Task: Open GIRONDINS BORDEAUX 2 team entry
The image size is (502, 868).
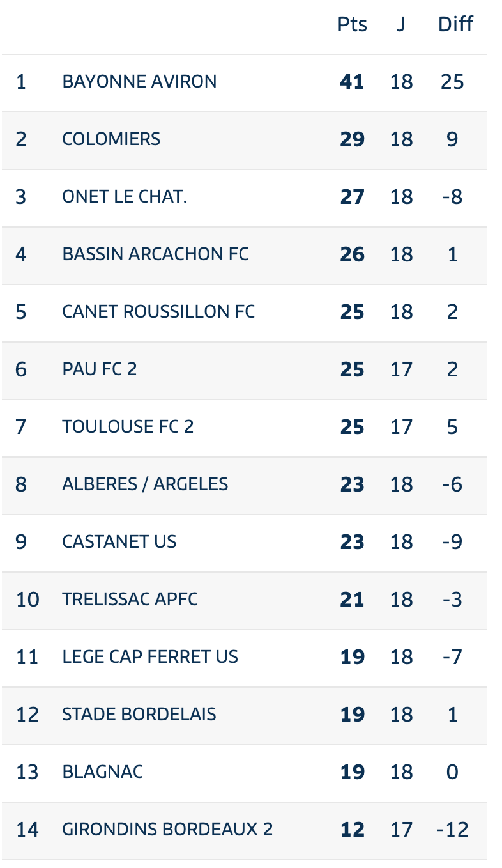Action: tap(167, 830)
